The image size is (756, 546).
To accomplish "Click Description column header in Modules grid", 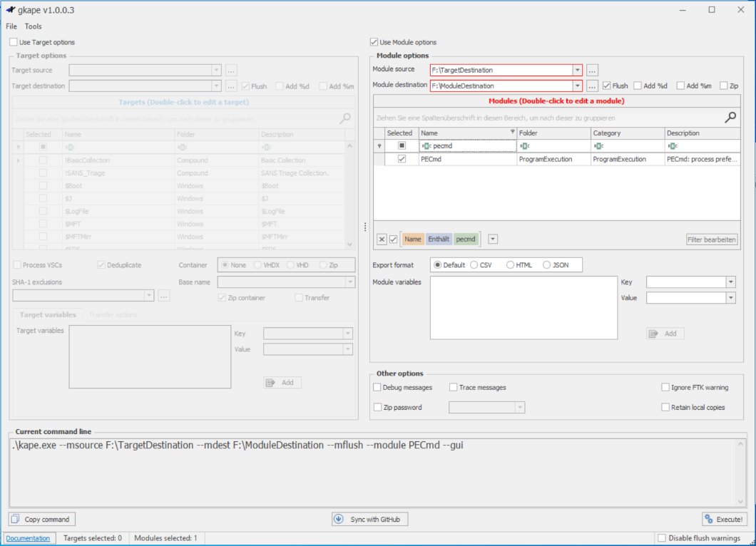I will pyautogui.click(x=703, y=133).
